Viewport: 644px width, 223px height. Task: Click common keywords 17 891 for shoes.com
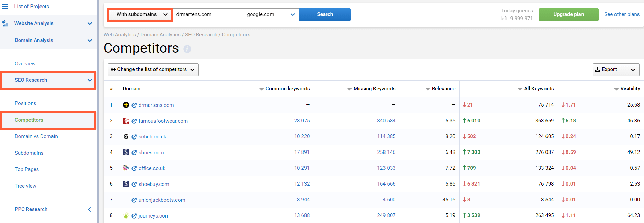click(302, 152)
